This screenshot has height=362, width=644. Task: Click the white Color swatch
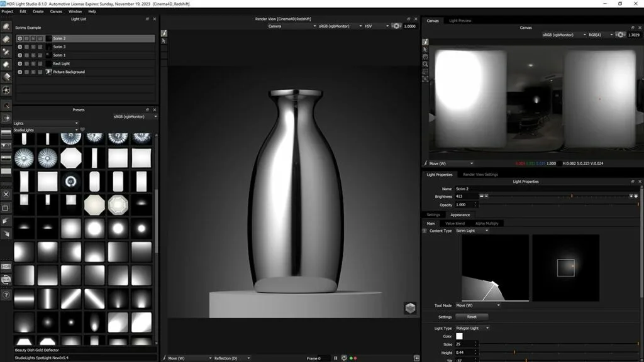(459, 337)
